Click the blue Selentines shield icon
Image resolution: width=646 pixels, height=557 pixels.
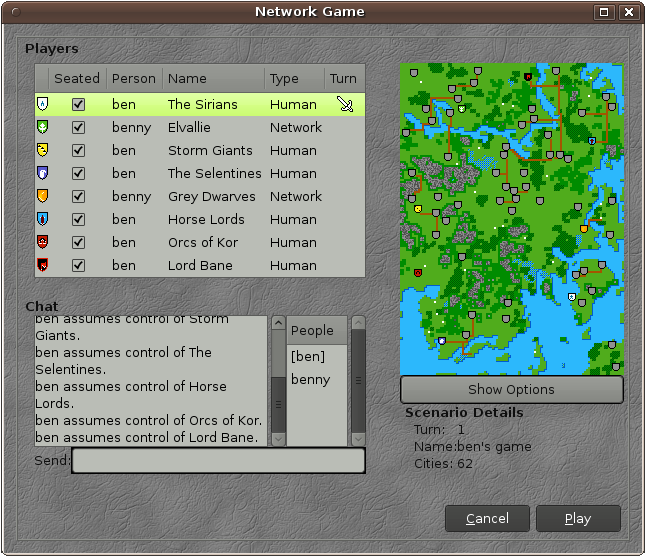[42, 173]
